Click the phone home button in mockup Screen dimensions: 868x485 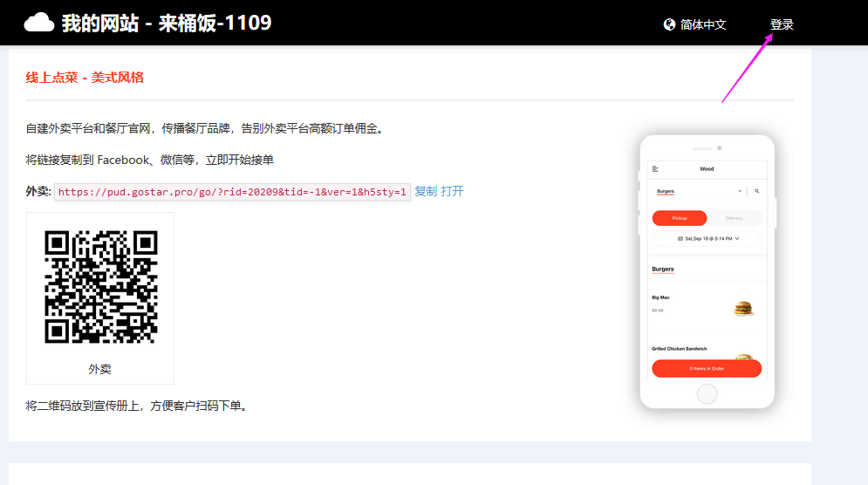(707, 394)
